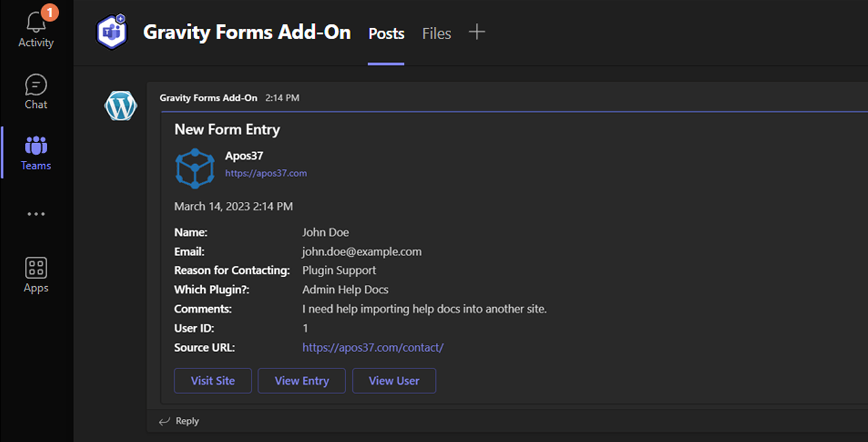Click the Plugin Support value
Viewport: 868px width, 442px height.
(x=339, y=270)
